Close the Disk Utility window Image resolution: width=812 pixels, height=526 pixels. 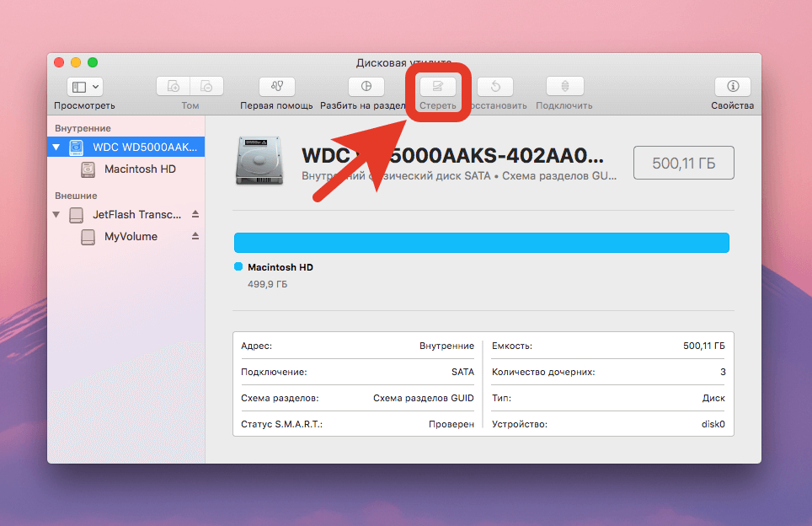[x=59, y=62]
